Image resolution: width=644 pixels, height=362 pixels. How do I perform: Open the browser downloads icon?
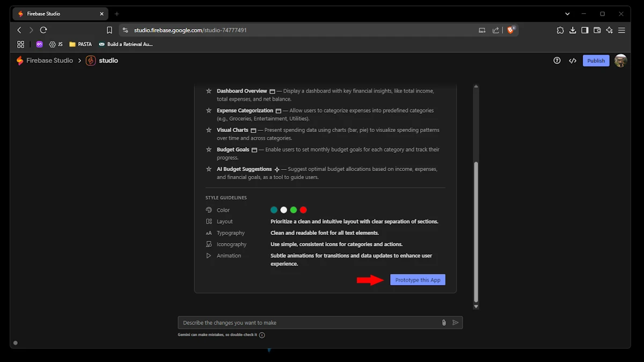pos(573,30)
